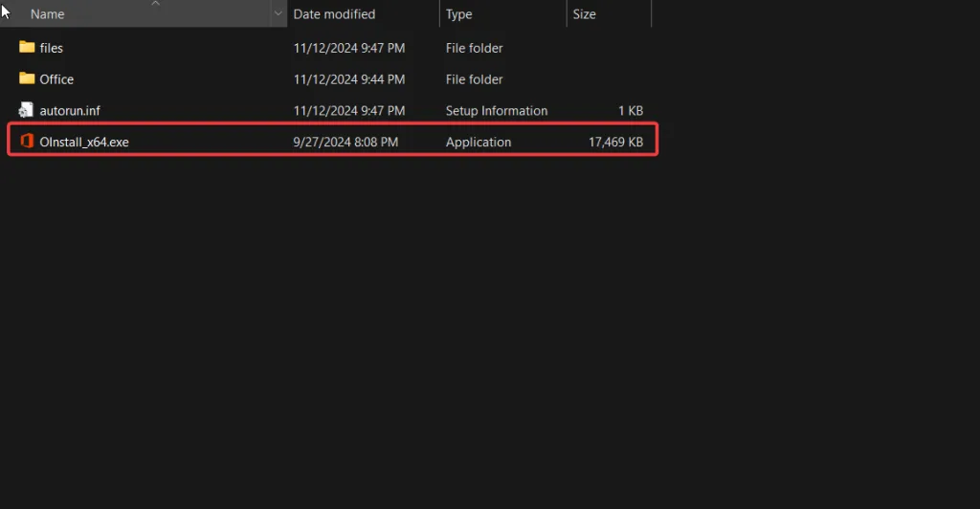
Task: Select the folder name "Office"
Action: click(56, 79)
